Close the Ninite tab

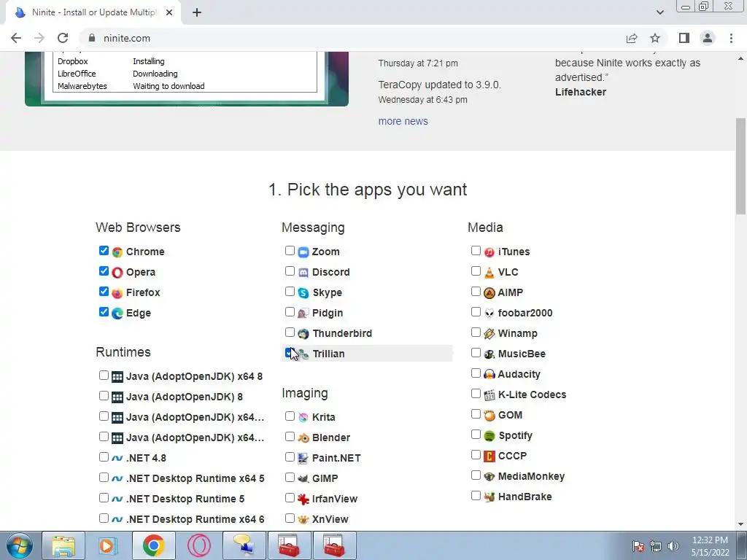(169, 13)
